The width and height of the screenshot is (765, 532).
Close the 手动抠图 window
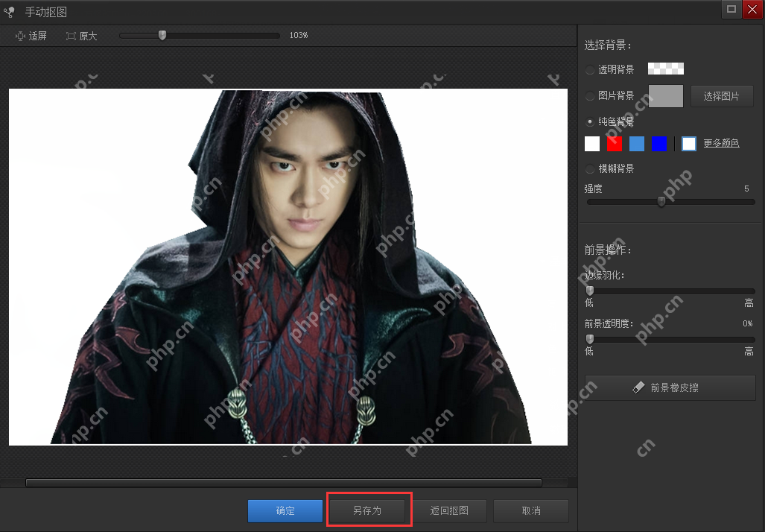(752, 9)
